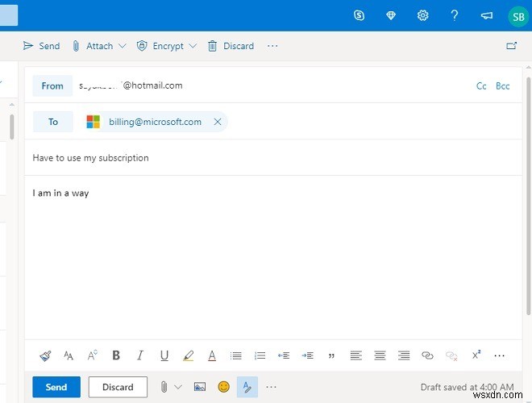Open the font picker
This screenshot has height=403, width=532.
point(69,355)
